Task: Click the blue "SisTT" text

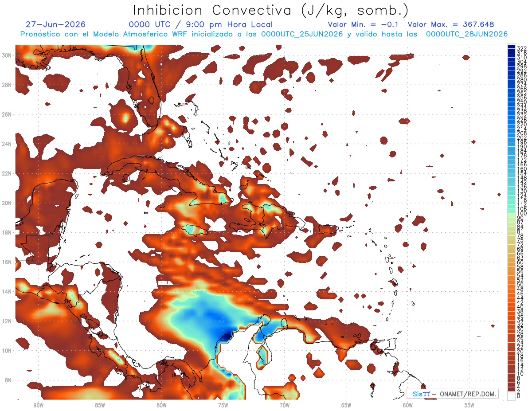Action: (421, 394)
